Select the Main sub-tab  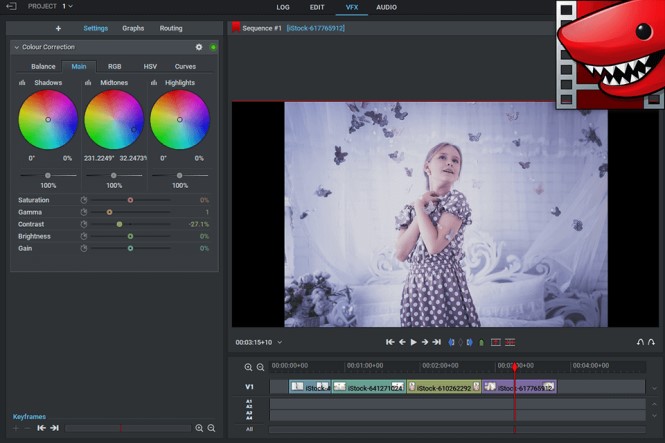tap(79, 67)
